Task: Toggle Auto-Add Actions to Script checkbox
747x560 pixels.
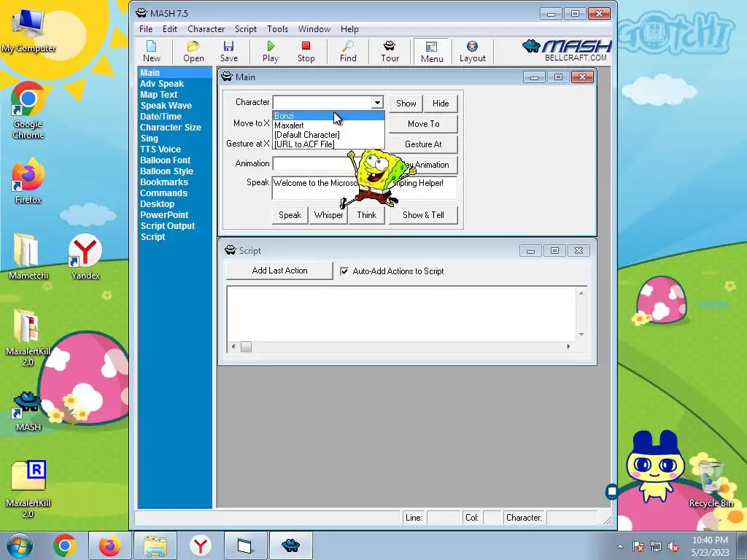Action: [x=344, y=271]
